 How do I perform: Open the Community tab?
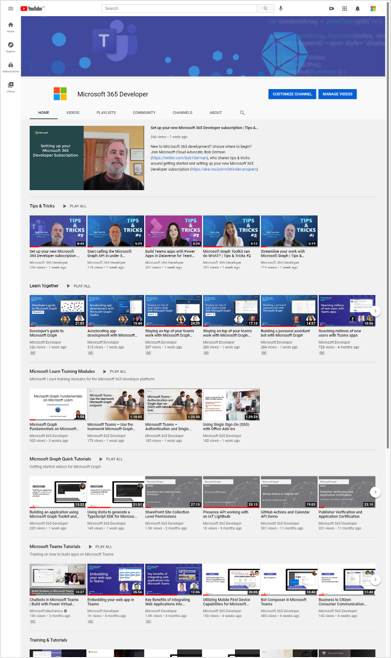[144, 112]
